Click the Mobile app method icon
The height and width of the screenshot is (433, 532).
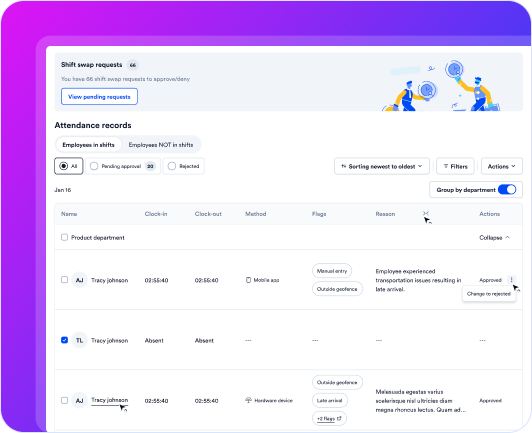[248, 280]
